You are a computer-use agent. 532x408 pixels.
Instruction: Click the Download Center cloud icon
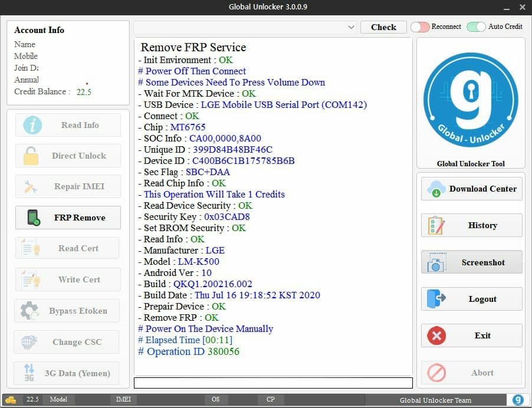pos(436,189)
